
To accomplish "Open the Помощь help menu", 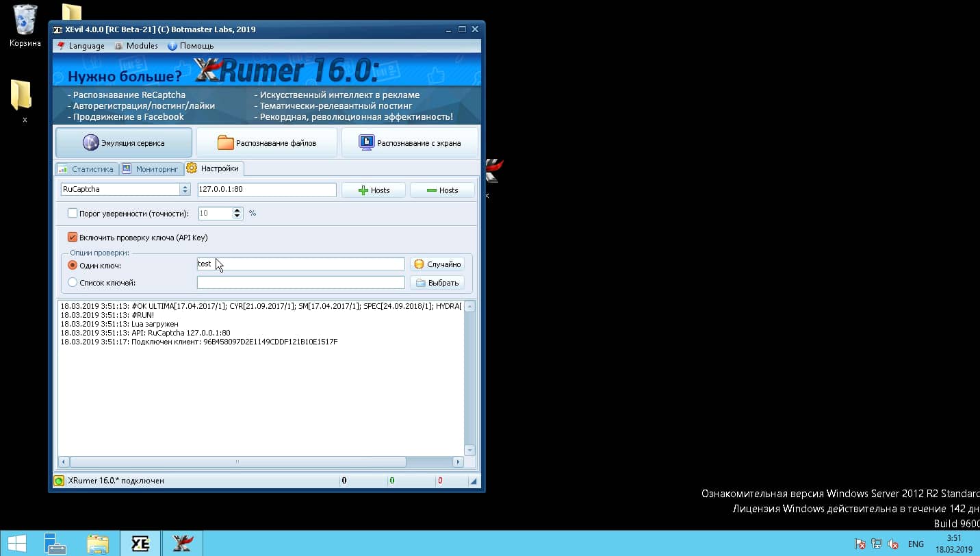I will click(191, 46).
